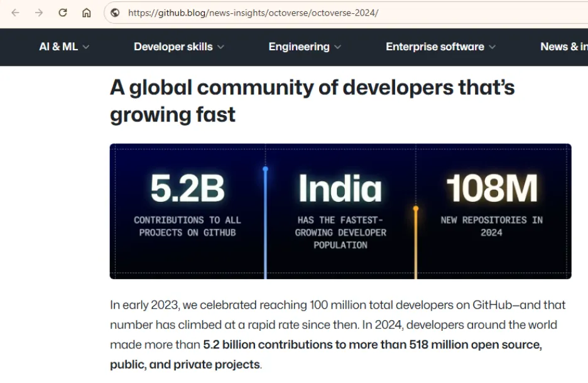Go forward with the browser forward arrow

39,13
